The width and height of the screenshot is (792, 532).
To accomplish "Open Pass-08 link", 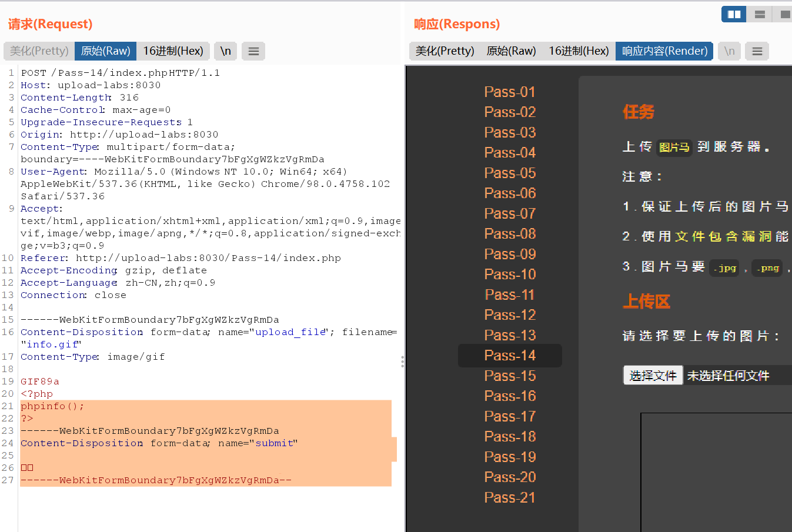I will [510, 233].
